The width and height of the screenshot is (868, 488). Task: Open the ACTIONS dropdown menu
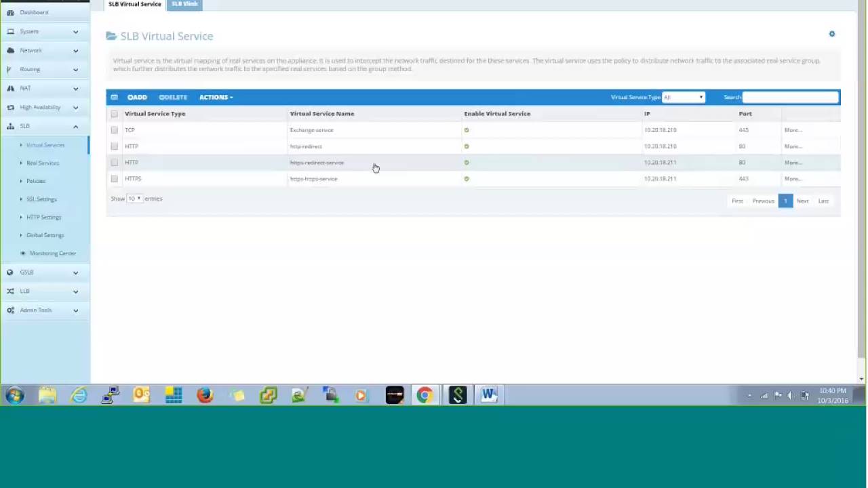point(216,97)
